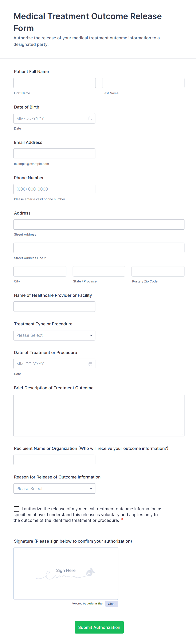Click the Submit Authorization button
The image size is (196, 644).
click(x=99, y=627)
